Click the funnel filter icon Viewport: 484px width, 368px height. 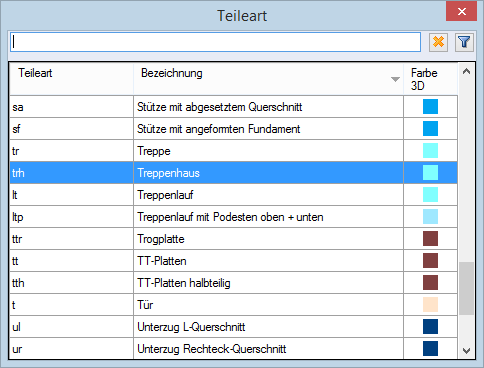click(x=464, y=42)
